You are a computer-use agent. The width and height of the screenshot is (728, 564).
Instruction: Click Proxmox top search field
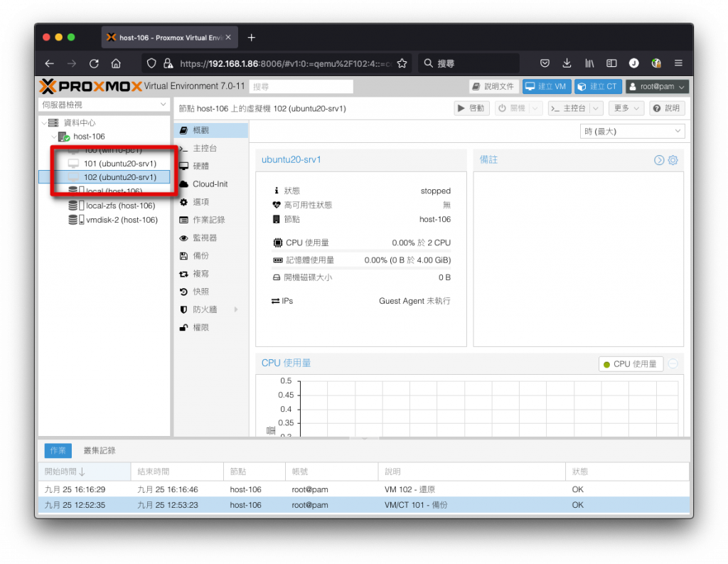pyautogui.click(x=301, y=87)
